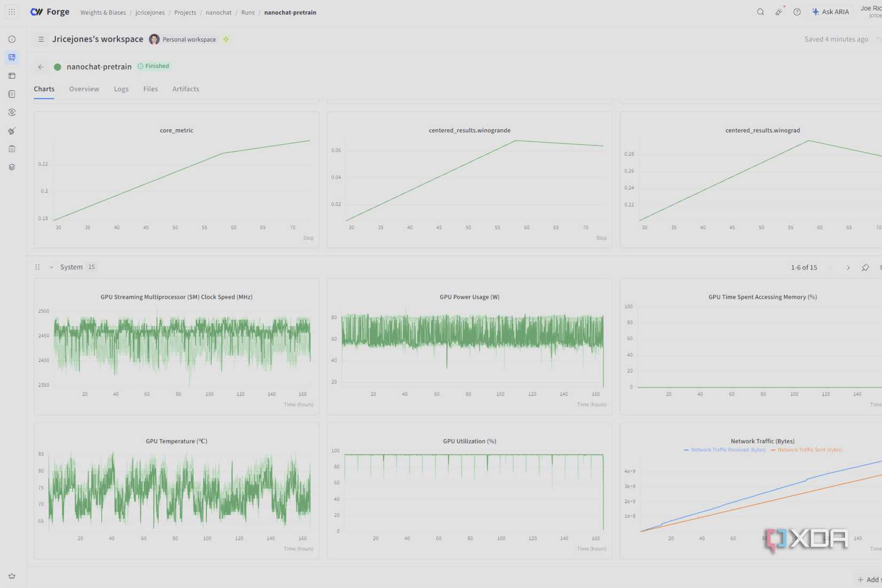882x588 pixels.
Task: Open the Weights & Biases breadcrumb
Action: 103,12
